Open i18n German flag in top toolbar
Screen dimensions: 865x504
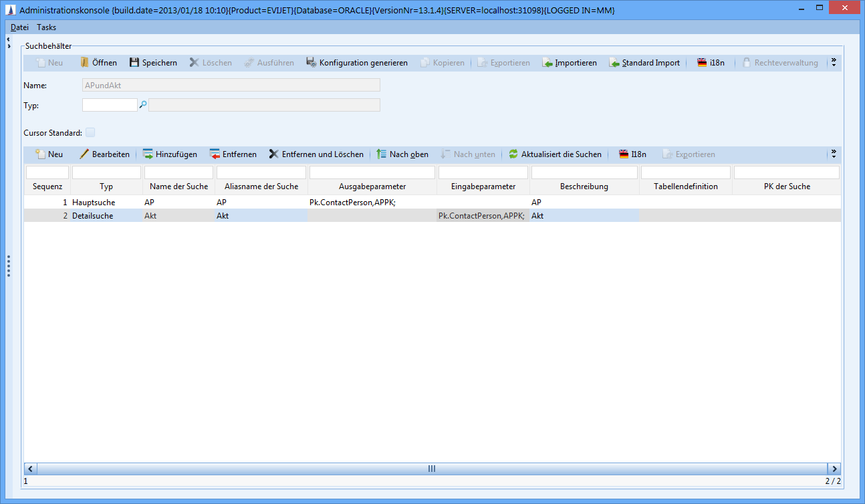click(702, 63)
